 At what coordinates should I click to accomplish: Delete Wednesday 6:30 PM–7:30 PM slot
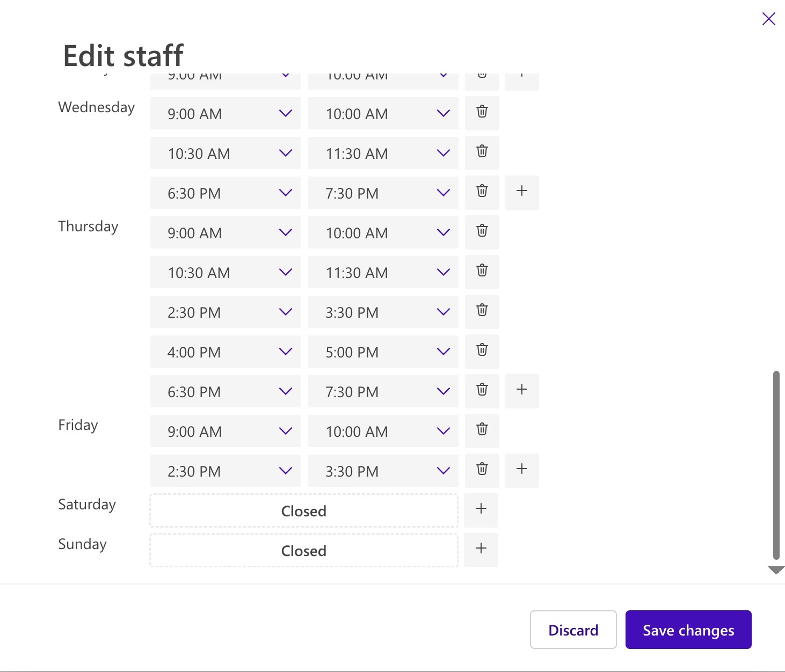(482, 193)
